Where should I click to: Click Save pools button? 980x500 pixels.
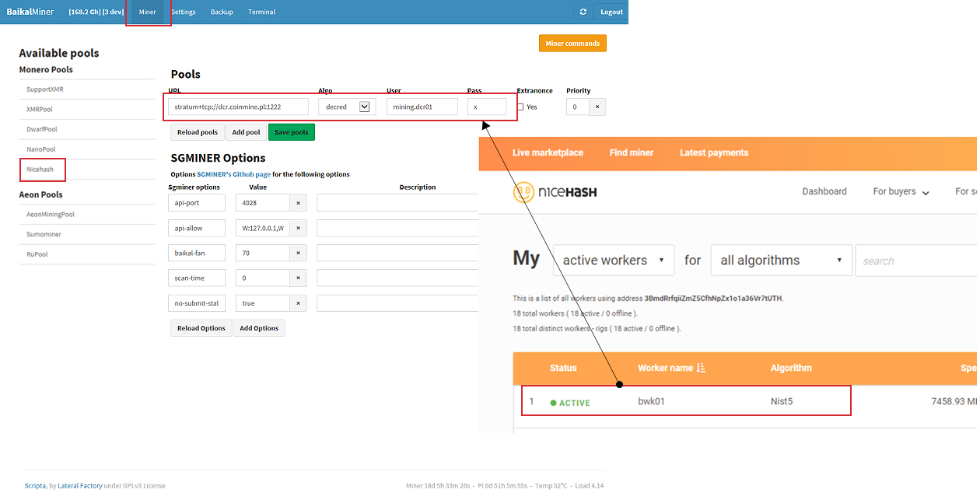pyautogui.click(x=292, y=132)
